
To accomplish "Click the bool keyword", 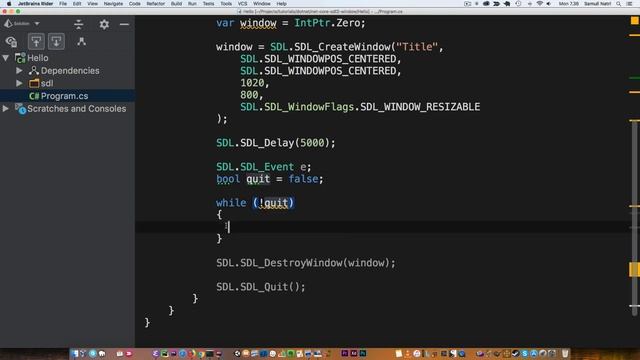I will coord(228,179).
